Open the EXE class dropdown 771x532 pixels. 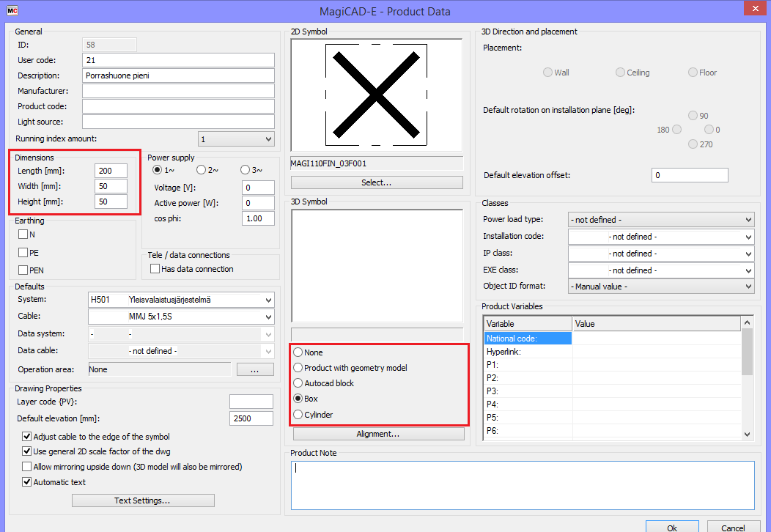coord(661,270)
